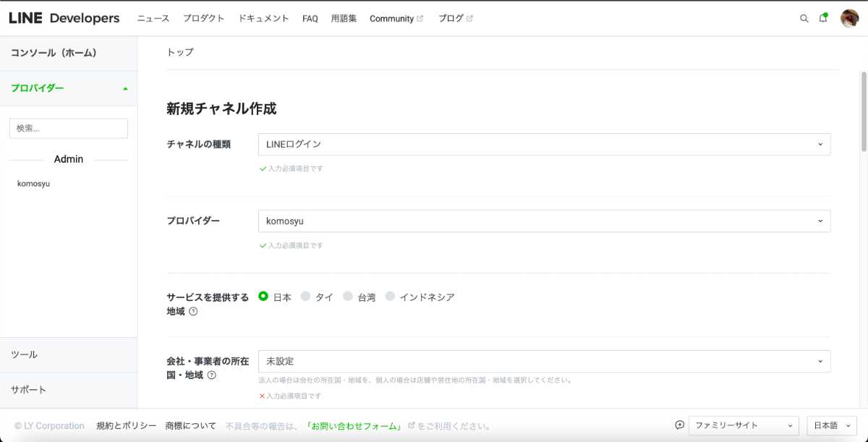Select the タイ radio button
Viewport: 868px width, 442px height.
305,297
